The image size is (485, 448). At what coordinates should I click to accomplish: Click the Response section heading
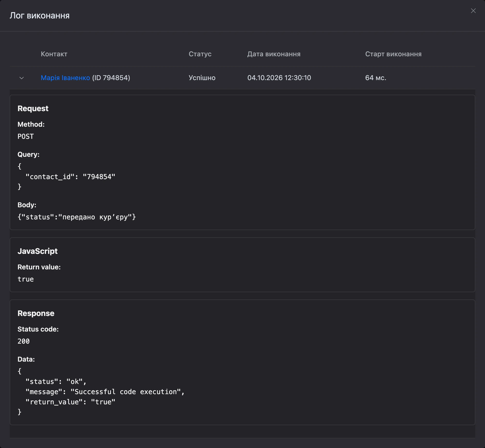(x=36, y=313)
